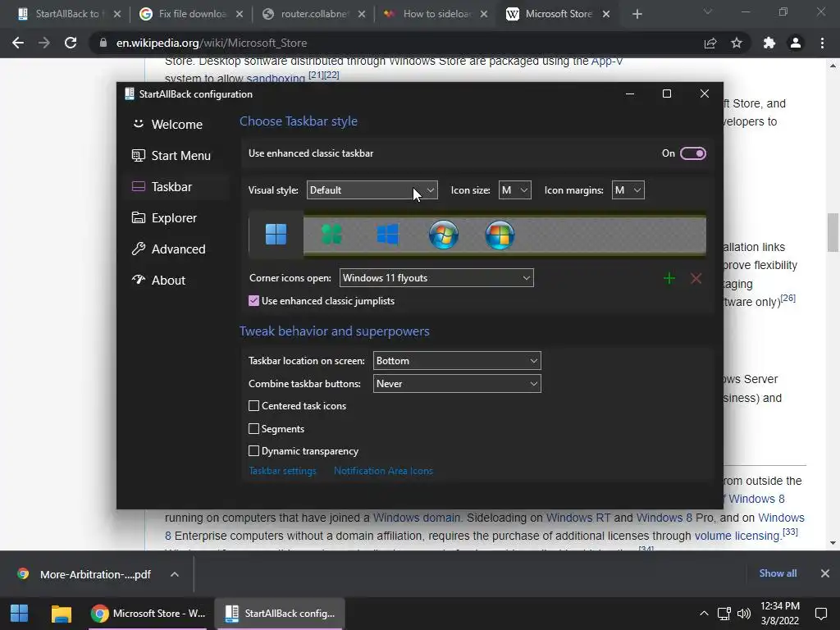The height and width of the screenshot is (630, 840).
Task: Open the notification center icon
Action: [x=820, y=614]
